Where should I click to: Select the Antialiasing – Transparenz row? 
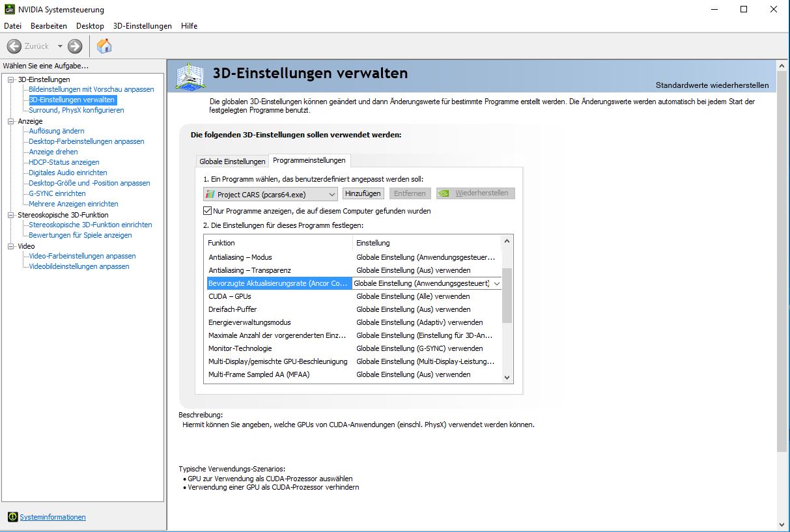[x=353, y=270]
